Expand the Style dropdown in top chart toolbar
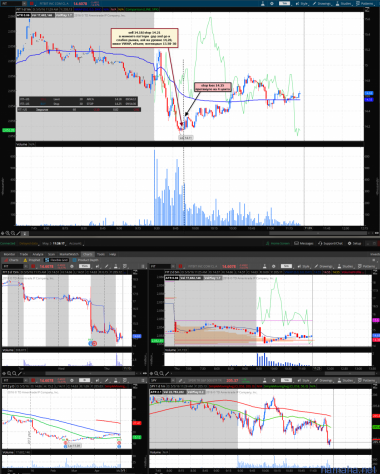This screenshot has width=380, height=474. [x=302, y=3]
